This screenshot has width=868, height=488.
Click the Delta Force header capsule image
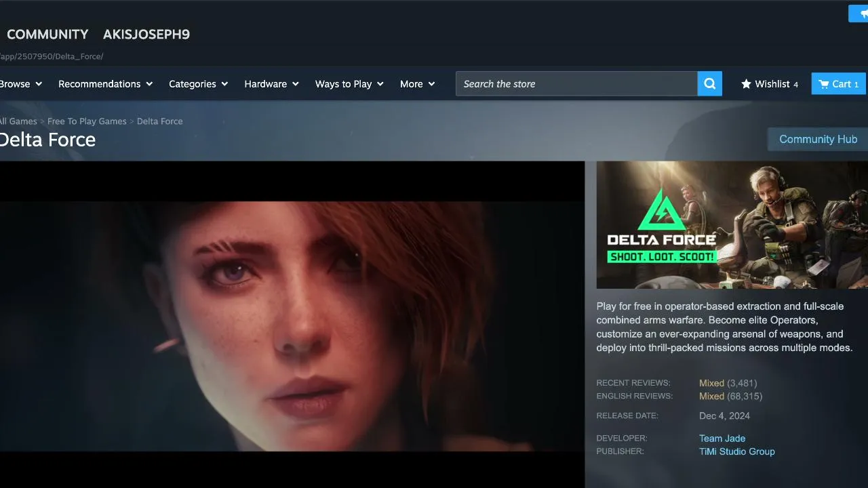[732, 225]
